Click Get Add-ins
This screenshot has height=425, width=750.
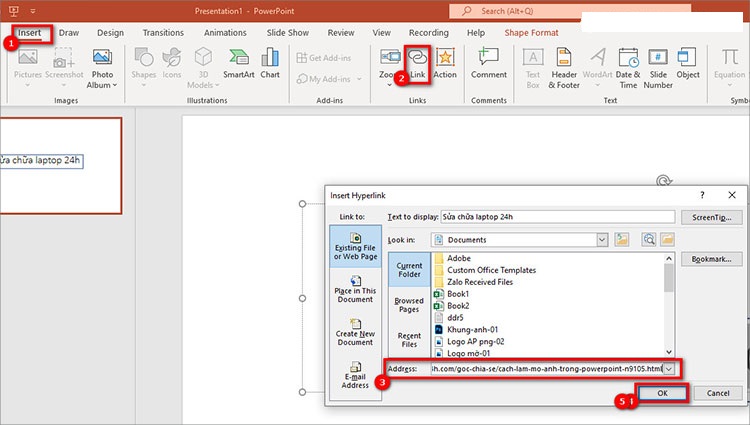coord(324,58)
